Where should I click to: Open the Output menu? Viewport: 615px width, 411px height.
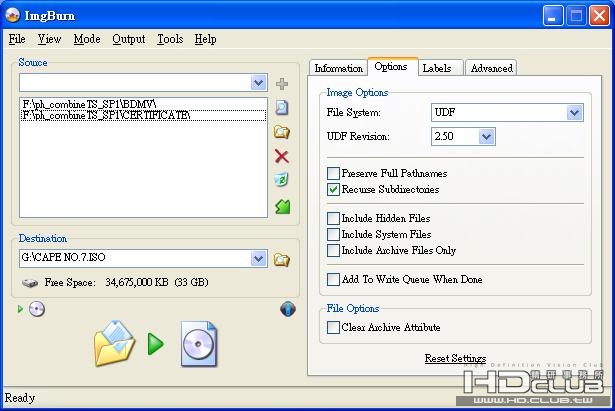click(x=129, y=39)
